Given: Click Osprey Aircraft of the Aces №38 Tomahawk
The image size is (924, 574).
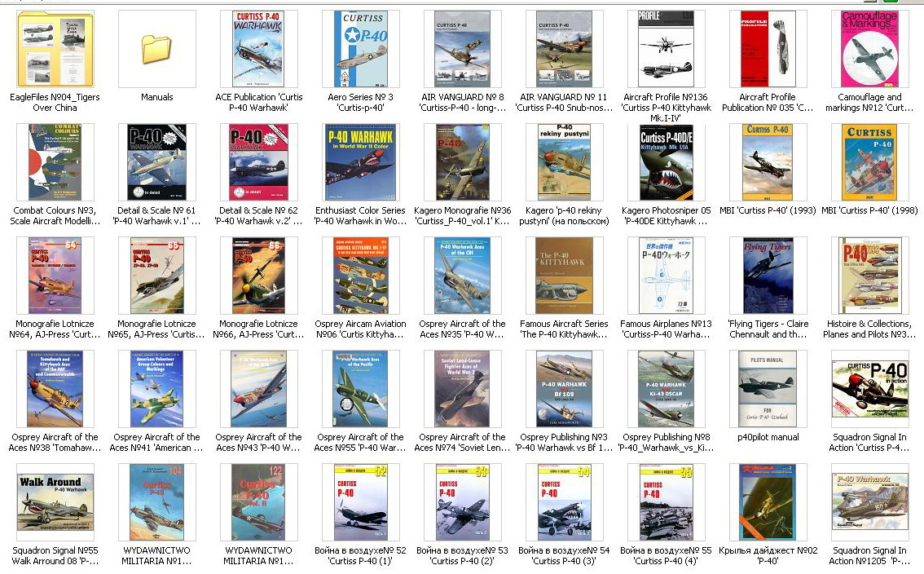Looking at the screenshot, I should tap(55, 389).
